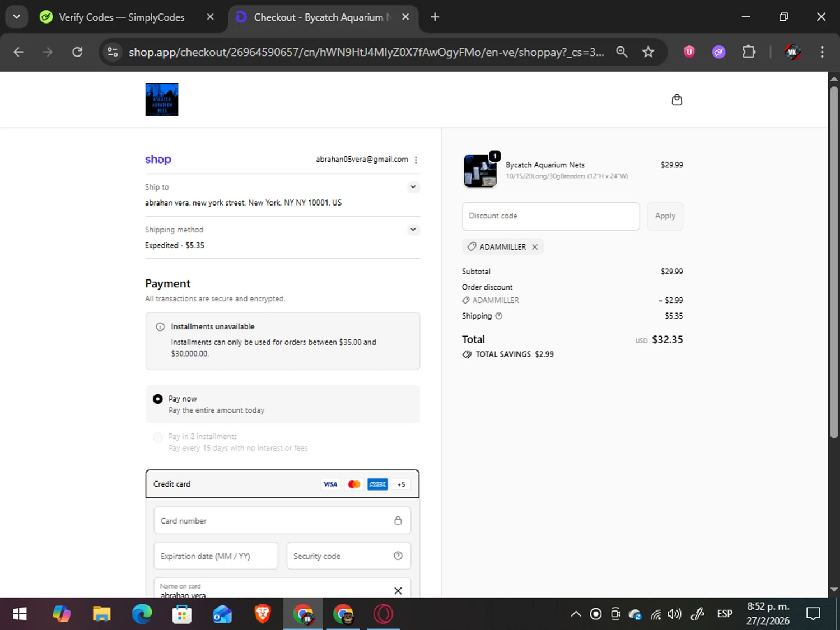
Task: Go back to the previous page
Action: 18,52
